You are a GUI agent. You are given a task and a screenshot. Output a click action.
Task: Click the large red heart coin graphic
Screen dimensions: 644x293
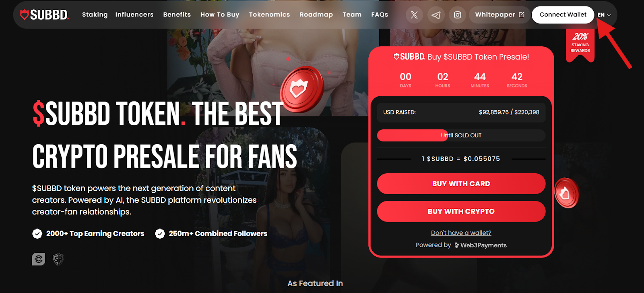coord(302,89)
